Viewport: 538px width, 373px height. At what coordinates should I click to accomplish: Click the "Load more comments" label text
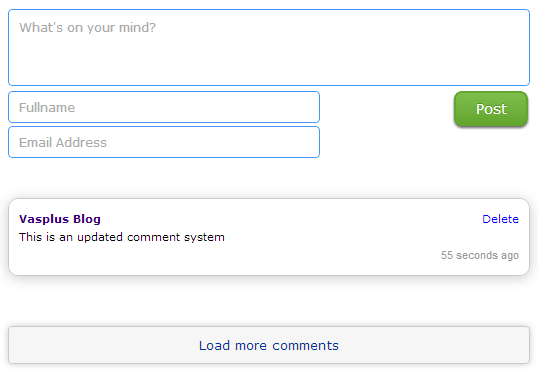click(x=269, y=346)
